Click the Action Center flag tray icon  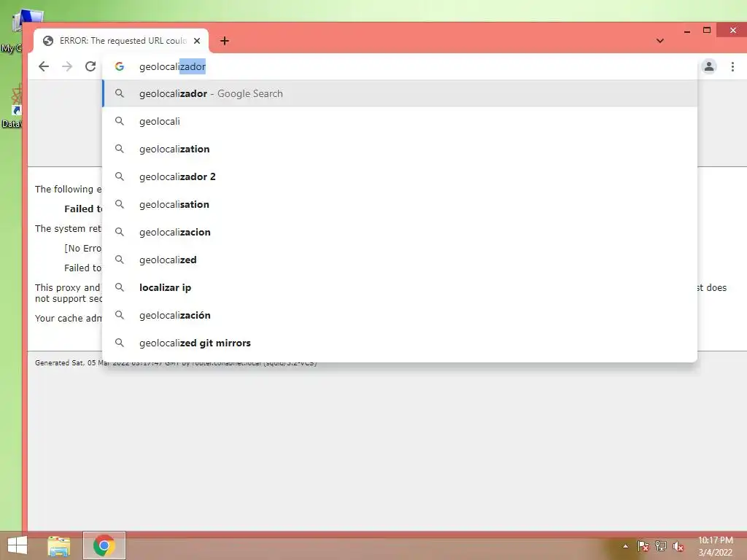point(643,546)
